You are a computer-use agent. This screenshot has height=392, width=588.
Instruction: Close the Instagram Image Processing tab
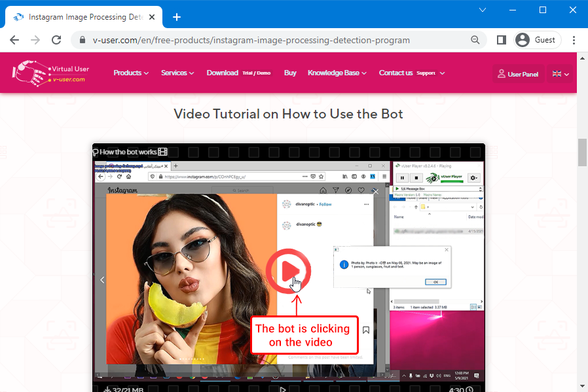pyautogui.click(x=152, y=17)
